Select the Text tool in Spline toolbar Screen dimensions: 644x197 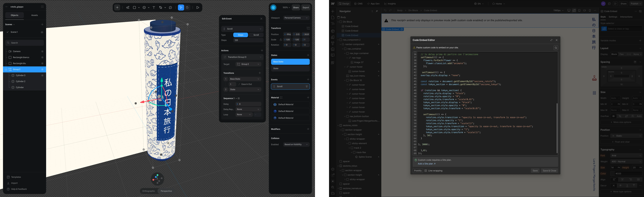[154, 8]
